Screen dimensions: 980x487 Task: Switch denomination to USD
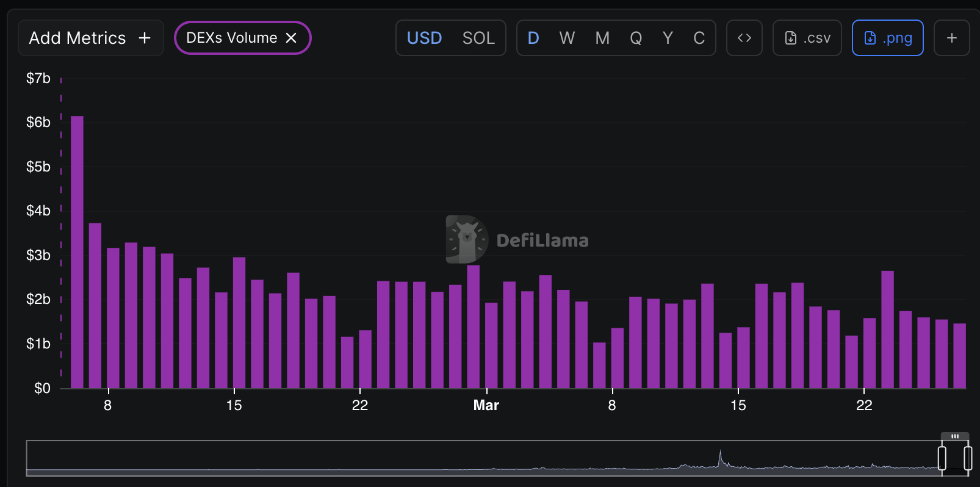point(424,38)
